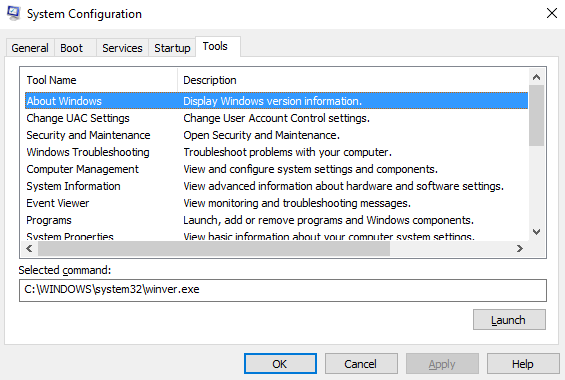Click the vertical scrollbar thumb

[537, 115]
